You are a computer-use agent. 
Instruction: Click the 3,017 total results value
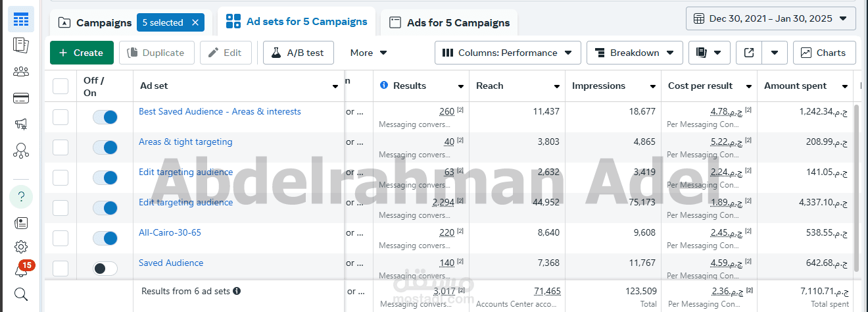click(x=444, y=291)
